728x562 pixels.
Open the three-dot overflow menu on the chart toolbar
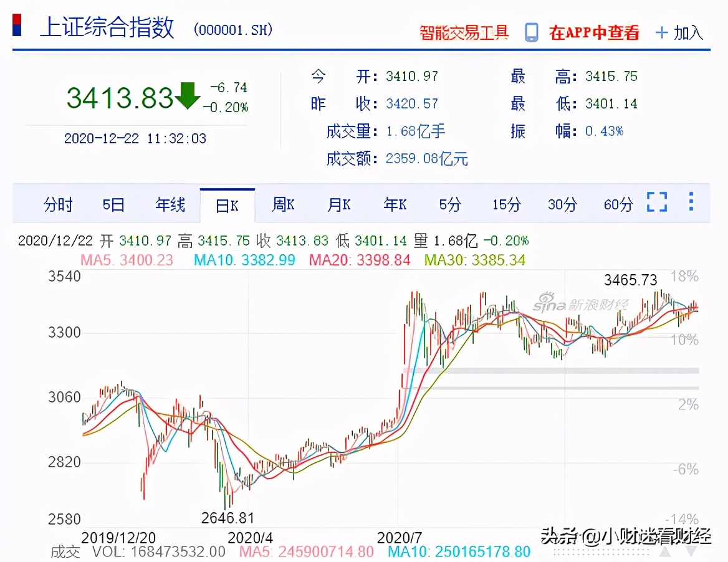(690, 202)
